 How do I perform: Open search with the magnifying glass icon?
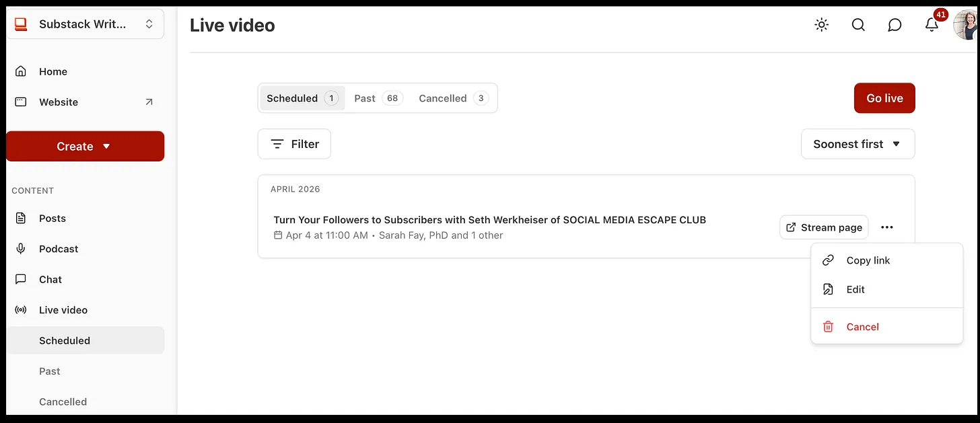(x=858, y=24)
